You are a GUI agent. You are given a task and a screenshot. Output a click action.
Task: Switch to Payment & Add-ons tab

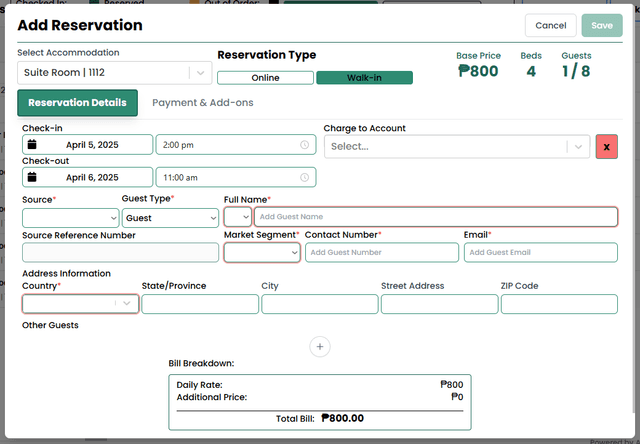click(202, 102)
